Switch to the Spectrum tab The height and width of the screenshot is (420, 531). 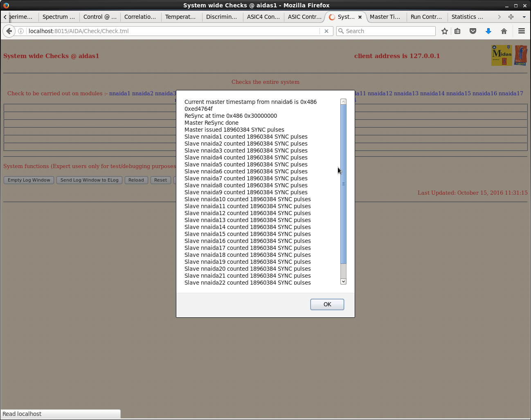point(59,17)
